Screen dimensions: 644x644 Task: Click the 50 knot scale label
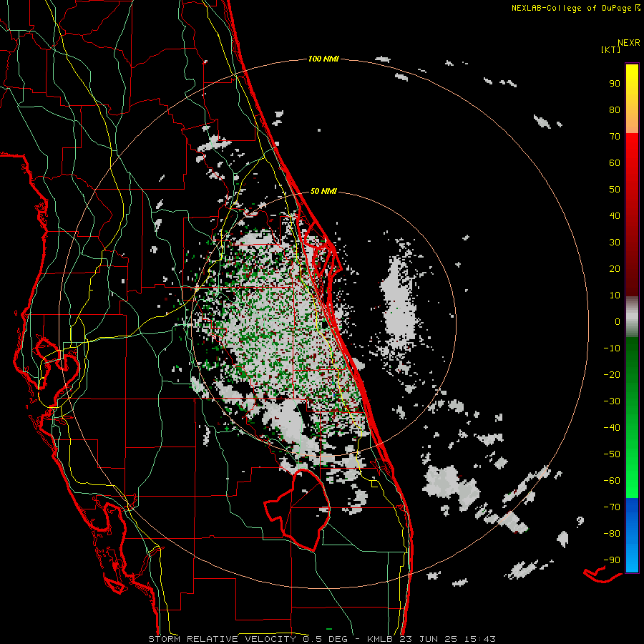tap(615, 190)
